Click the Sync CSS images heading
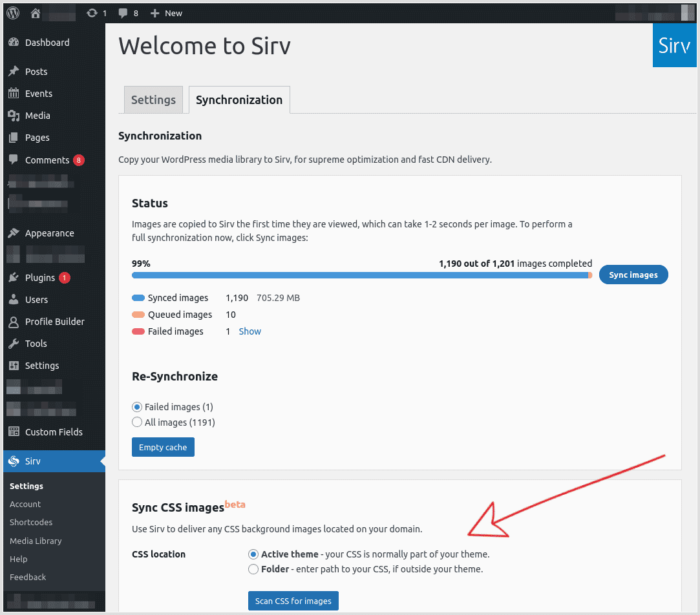 [x=178, y=508]
